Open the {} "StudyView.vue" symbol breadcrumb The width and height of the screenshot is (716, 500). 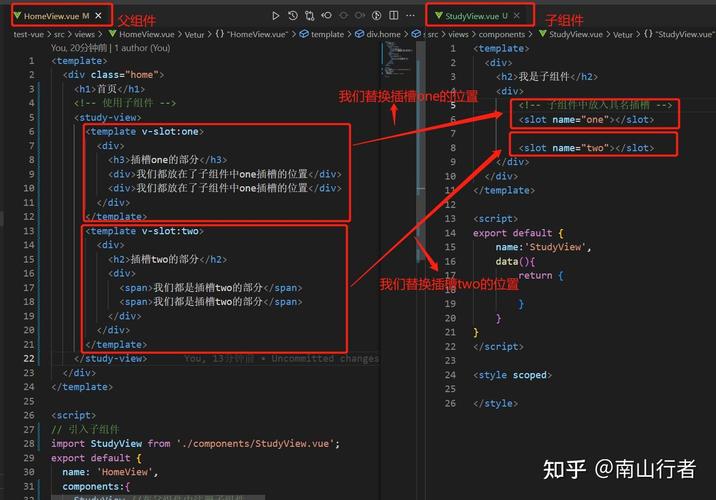pyautogui.click(x=678, y=34)
